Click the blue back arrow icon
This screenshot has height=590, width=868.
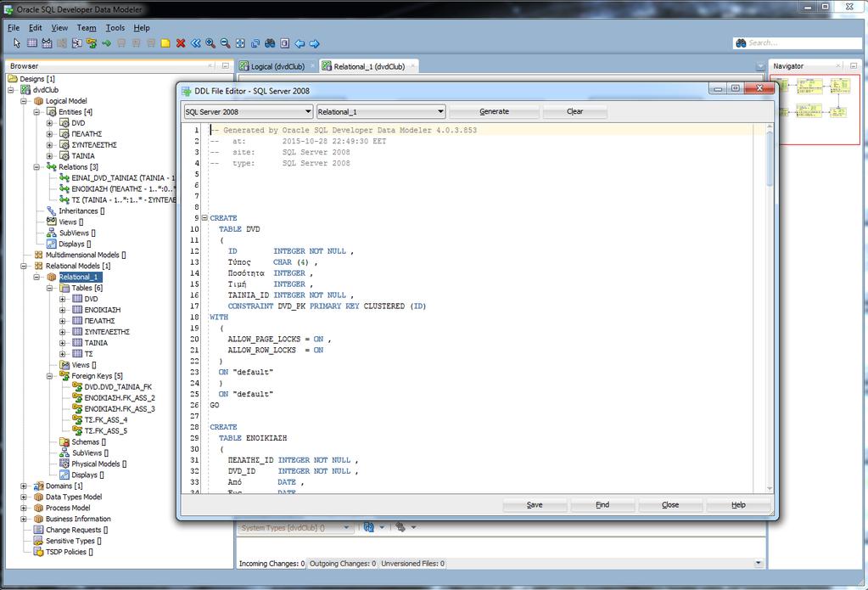300,43
